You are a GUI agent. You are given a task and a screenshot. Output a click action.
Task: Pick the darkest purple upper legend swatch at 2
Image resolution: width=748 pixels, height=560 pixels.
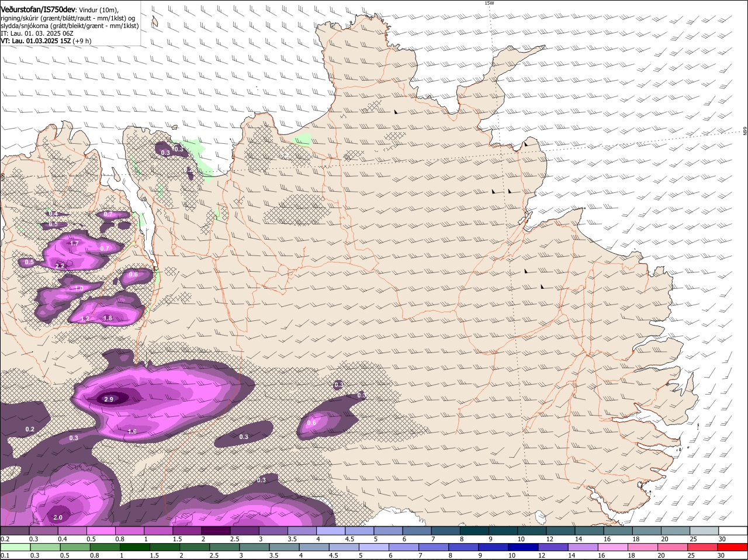pos(216,531)
